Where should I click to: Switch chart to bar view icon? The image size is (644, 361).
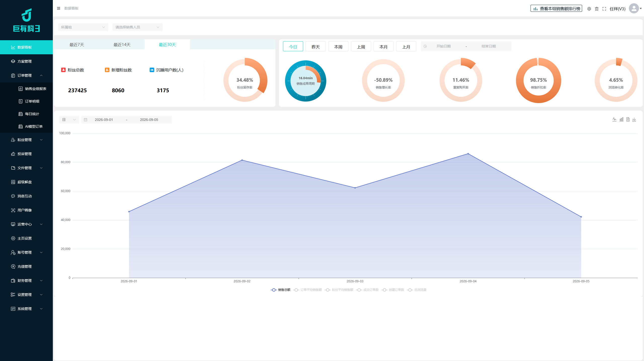(x=621, y=119)
